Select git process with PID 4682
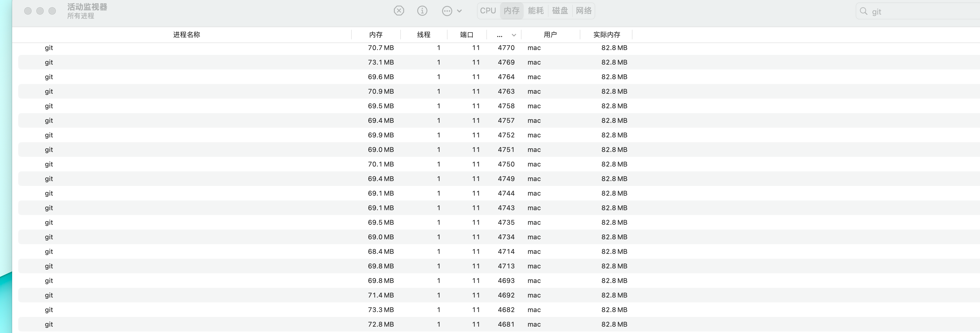This screenshot has width=980, height=333. coord(499,310)
